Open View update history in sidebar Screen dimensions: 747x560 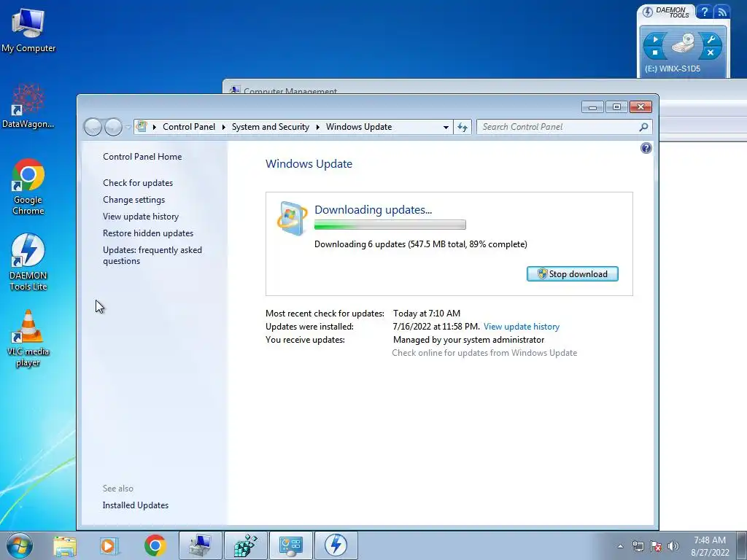[141, 216]
